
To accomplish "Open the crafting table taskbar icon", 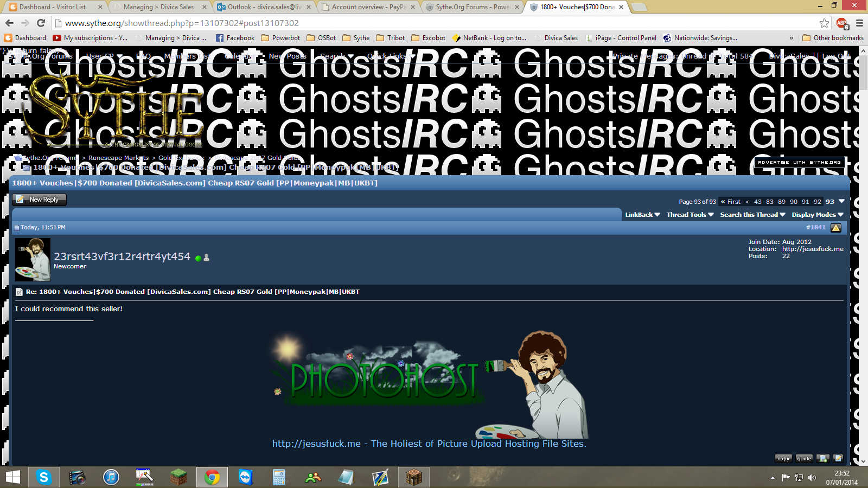I will (x=413, y=477).
